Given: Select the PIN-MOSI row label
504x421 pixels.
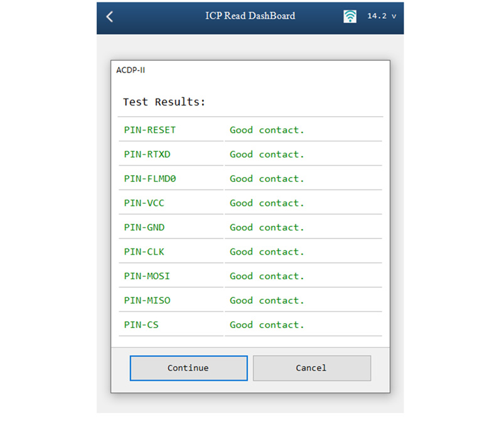Looking at the screenshot, I should pos(147,276).
